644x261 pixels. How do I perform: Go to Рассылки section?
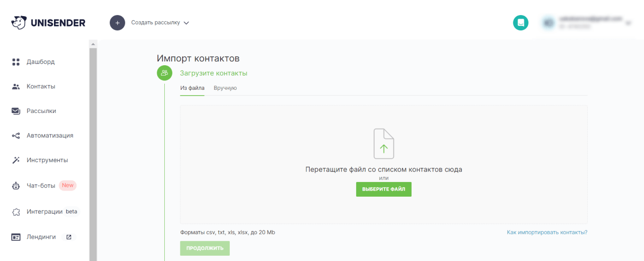(41, 111)
